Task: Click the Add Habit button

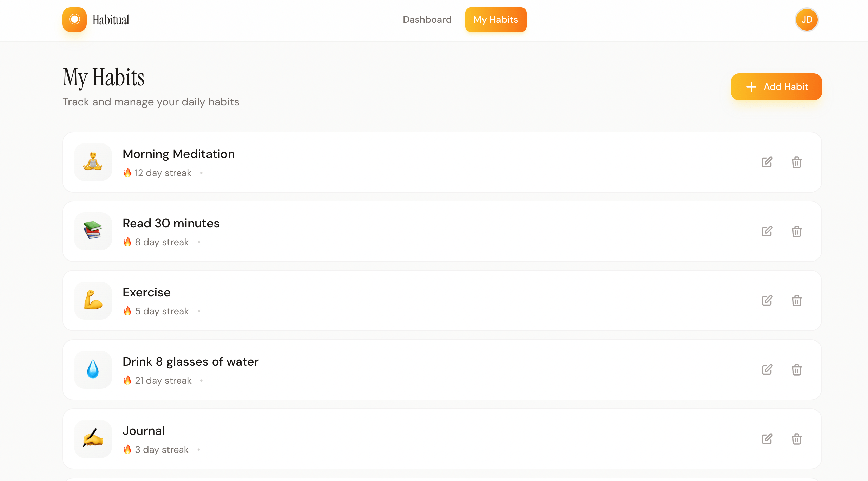Action: tap(776, 87)
